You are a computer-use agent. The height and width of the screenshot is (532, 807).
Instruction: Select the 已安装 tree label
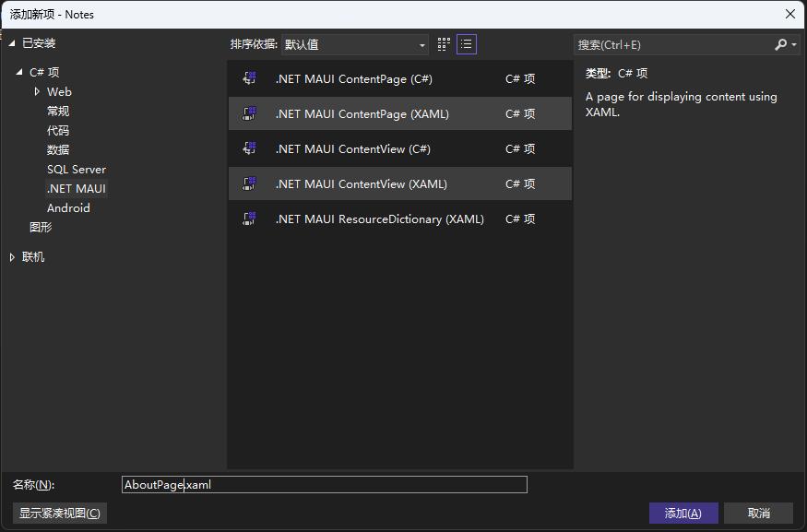(x=39, y=43)
